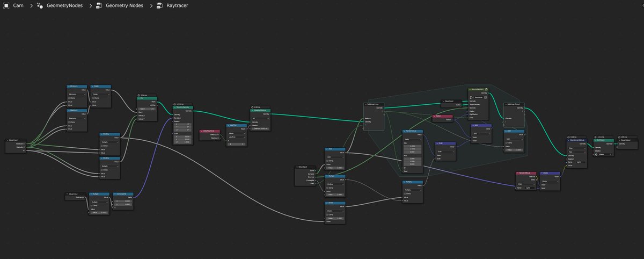Click the timing icon above Store Named Attribute

point(568,137)
